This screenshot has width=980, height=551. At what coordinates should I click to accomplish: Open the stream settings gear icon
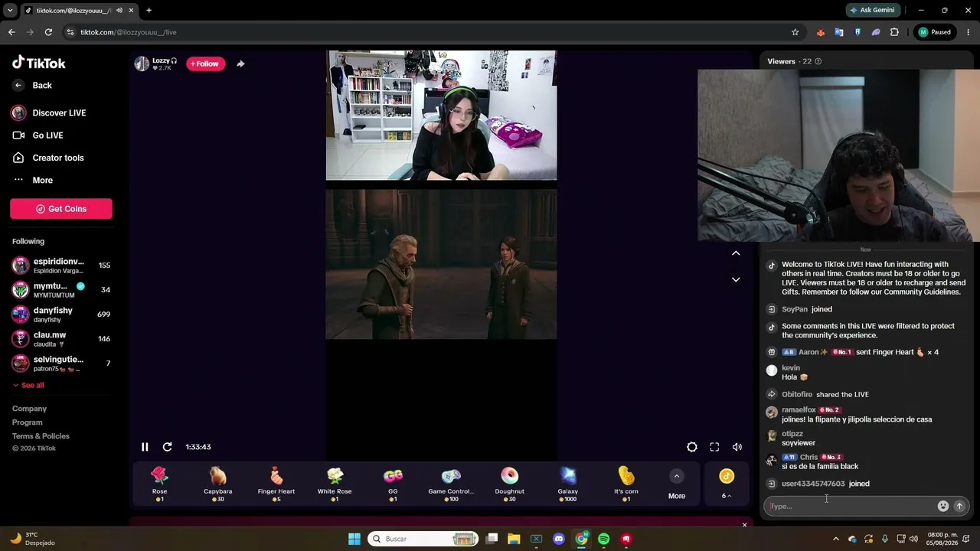pos(692,447)
